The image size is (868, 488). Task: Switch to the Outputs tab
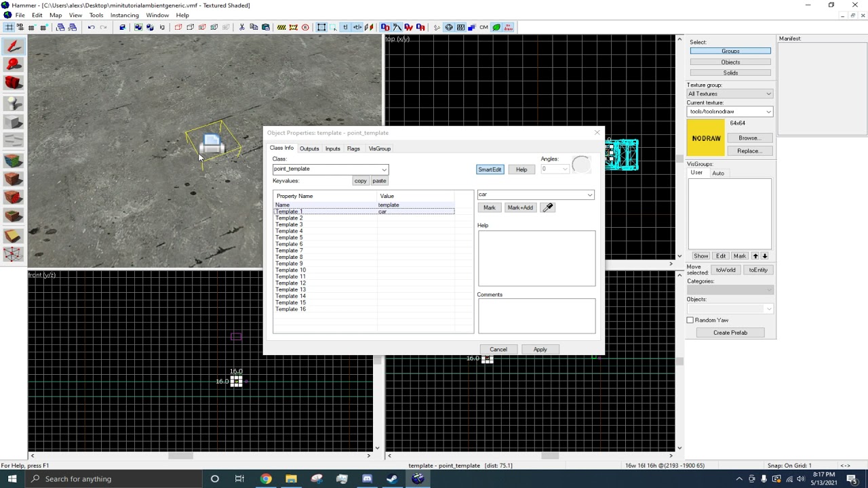click(x=309, y=148)
